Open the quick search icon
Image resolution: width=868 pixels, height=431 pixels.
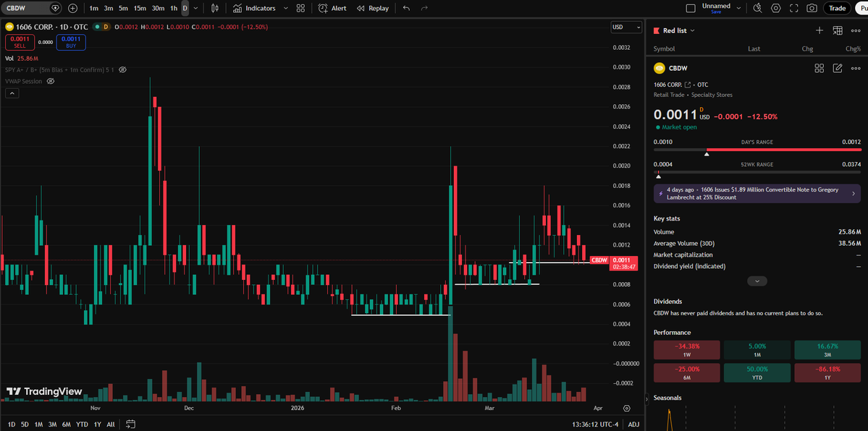758,8
